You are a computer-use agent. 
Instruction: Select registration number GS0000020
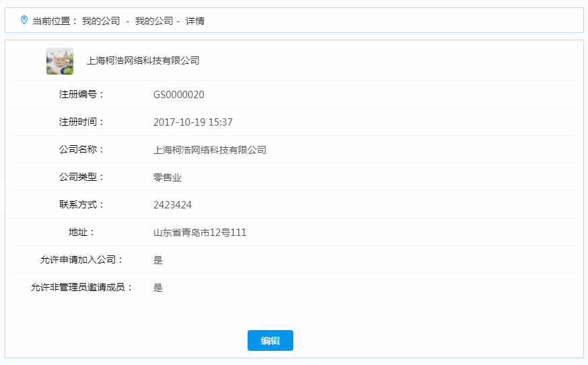178,95
